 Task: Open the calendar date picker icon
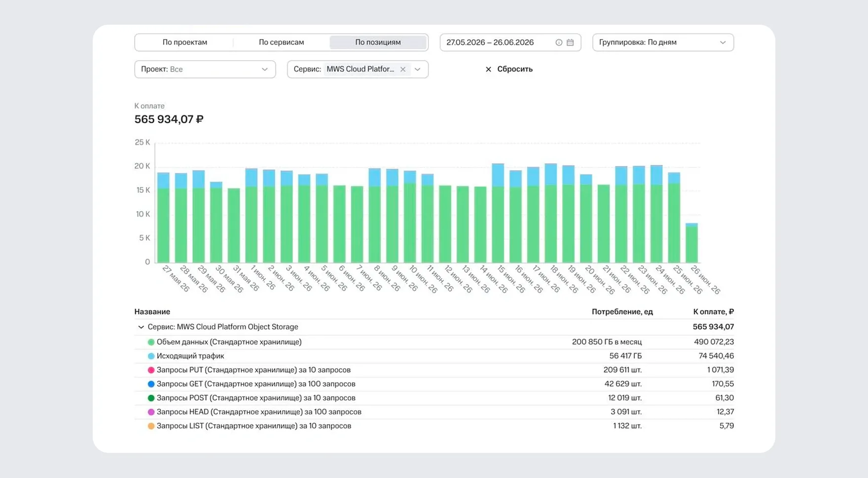pos(570,42)
